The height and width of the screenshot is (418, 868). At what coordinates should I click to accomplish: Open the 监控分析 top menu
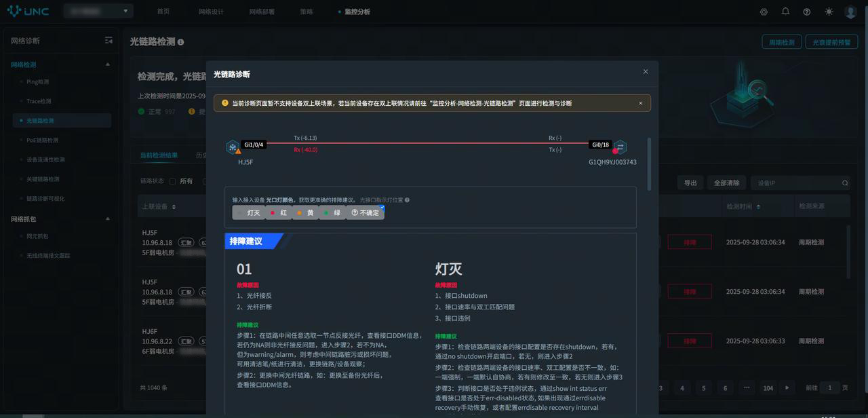tap(357, 12)
